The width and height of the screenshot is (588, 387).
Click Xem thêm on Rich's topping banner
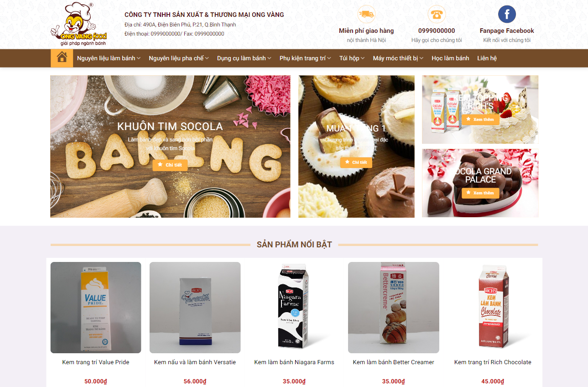(480, 120)
